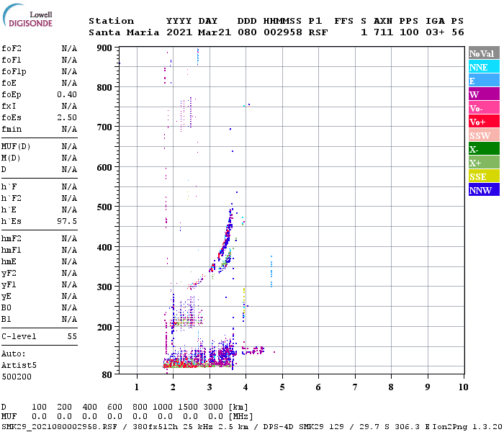Image resolution: width=504 pixels, height=432 pixels.
Task: Select the SSW legend swatch
Action: (484, 135)
